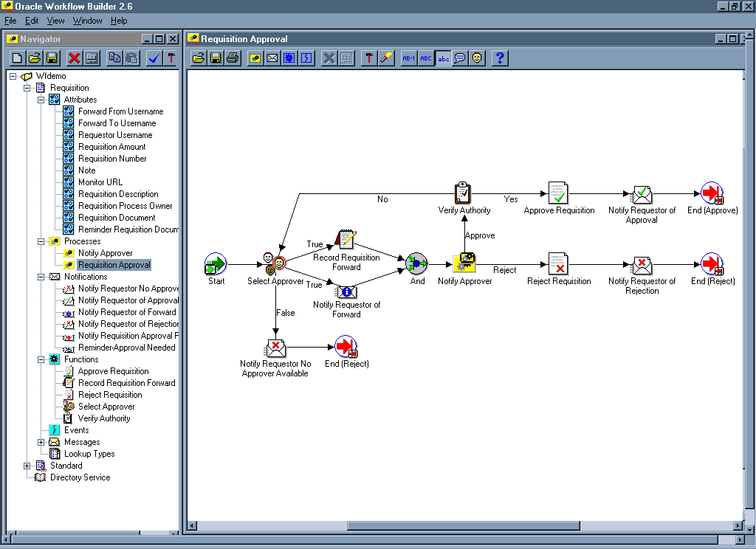
Task: Click the Verify button (blue checkmark) in Navigator toolbar
Action: tap(154, 58)
